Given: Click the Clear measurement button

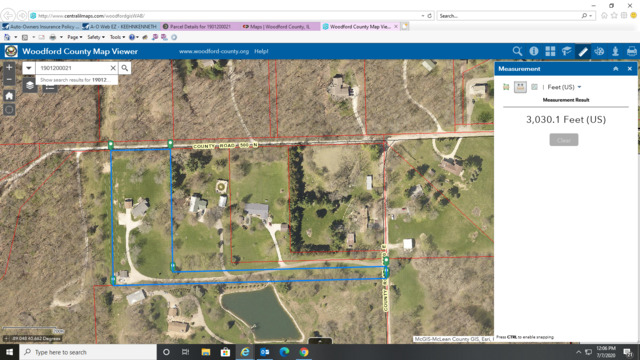Looking at the screenshot, I should [x=564, y=140].
